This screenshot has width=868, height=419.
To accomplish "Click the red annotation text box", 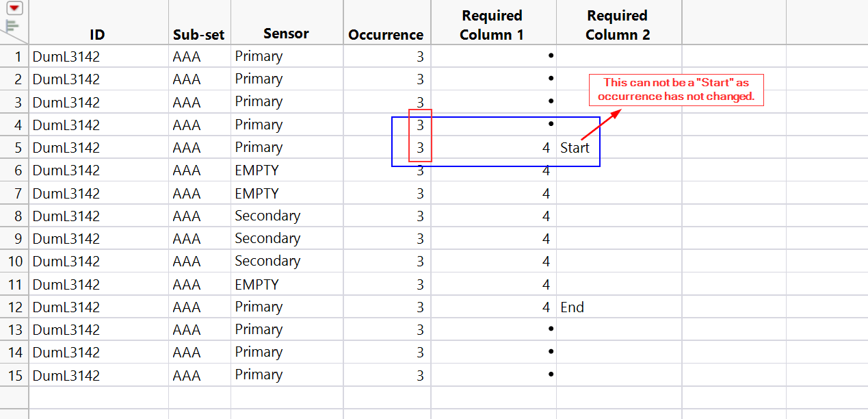I will tap(676, 90).
